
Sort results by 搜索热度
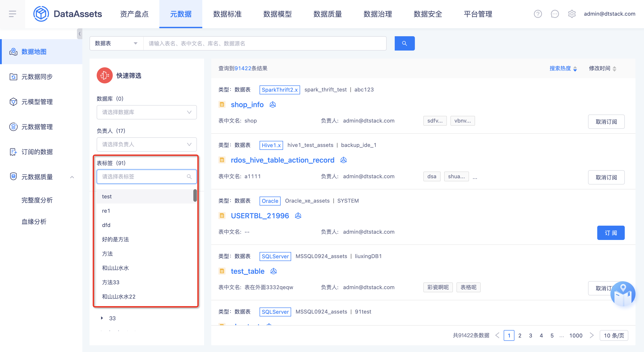pyautogui.click(x=563, y=68)
